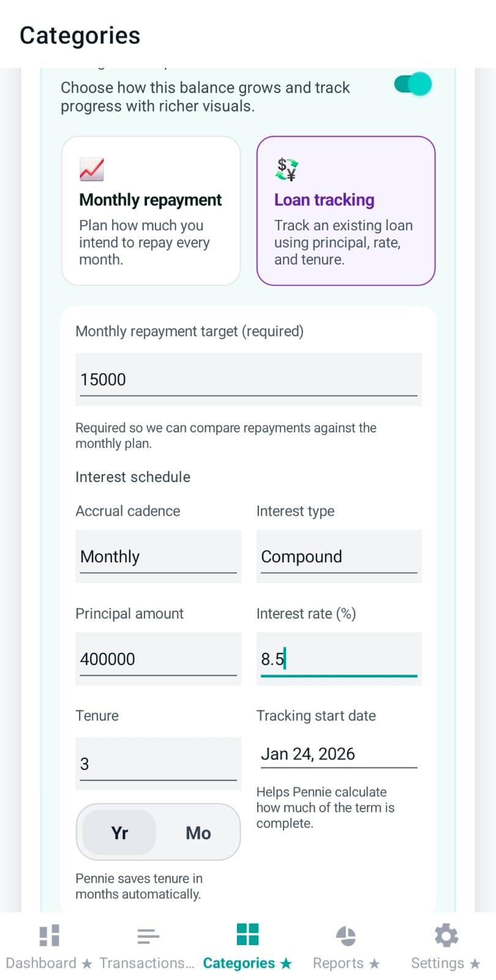Click the Monthly repayment target field showing 15000

(x=248, y=379)
